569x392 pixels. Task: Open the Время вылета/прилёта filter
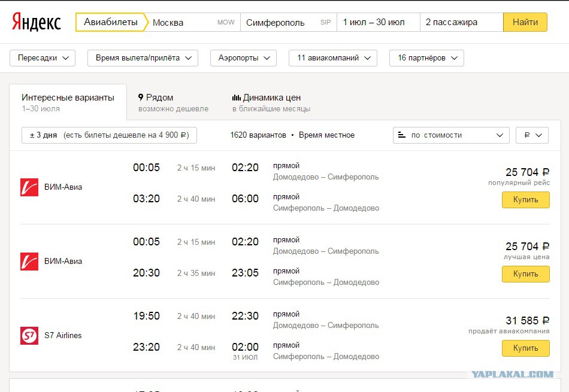pos(143,58)
